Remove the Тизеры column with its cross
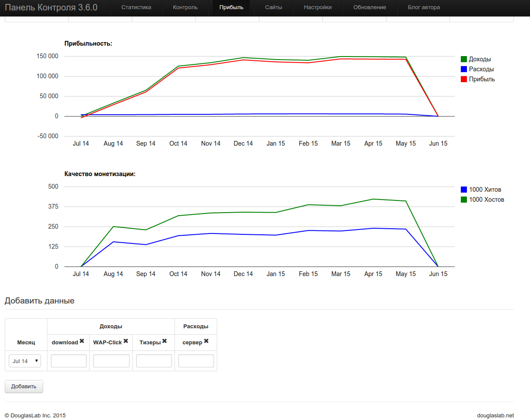The width and height of the screenshot is (530, 420). (164, 341)
